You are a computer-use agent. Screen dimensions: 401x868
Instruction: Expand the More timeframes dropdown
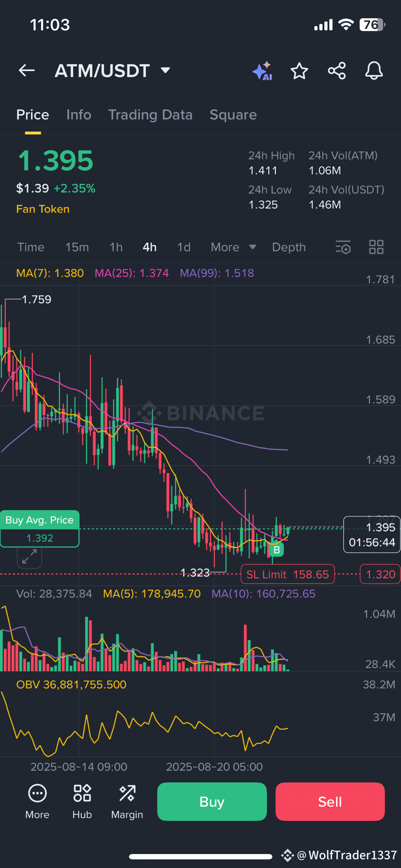click(233, 247)
